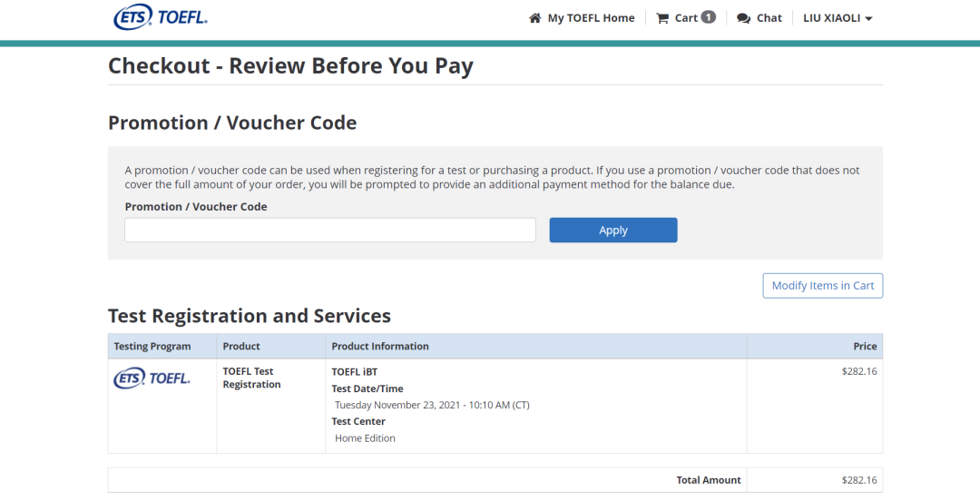Click the TOEFL iBT product name
The height and width of the screenshot is (501, 980).
click(355, 371)
